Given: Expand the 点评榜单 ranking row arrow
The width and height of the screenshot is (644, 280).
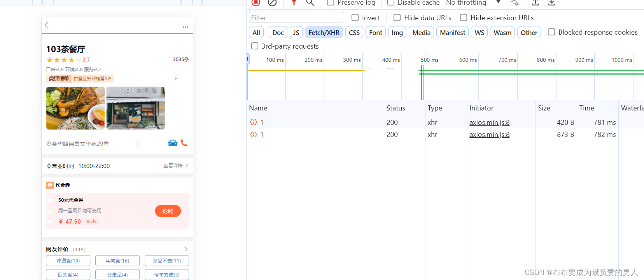Looking at the screenshot, I should 176,79.
